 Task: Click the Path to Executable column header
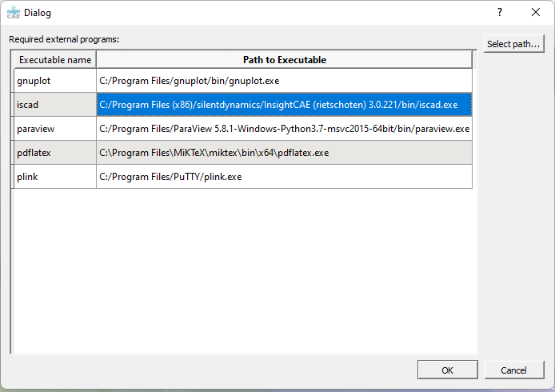pos(284,60)
